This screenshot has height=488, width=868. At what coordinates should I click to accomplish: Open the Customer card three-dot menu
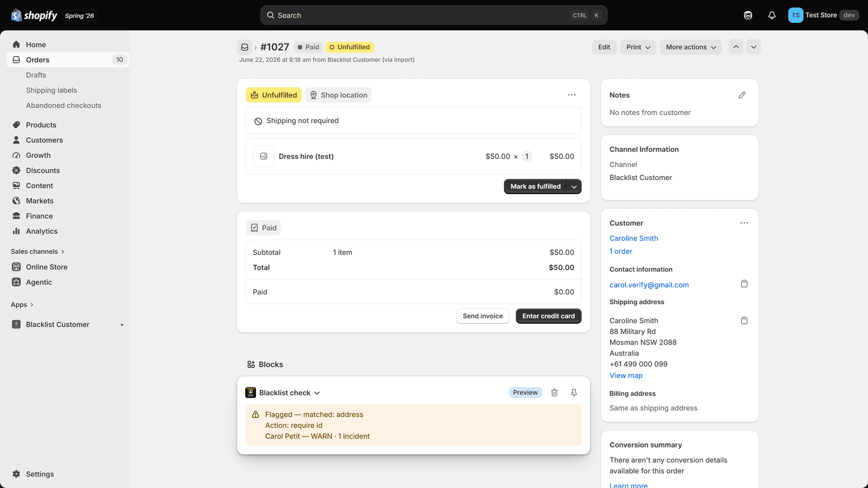click(744, 223)
